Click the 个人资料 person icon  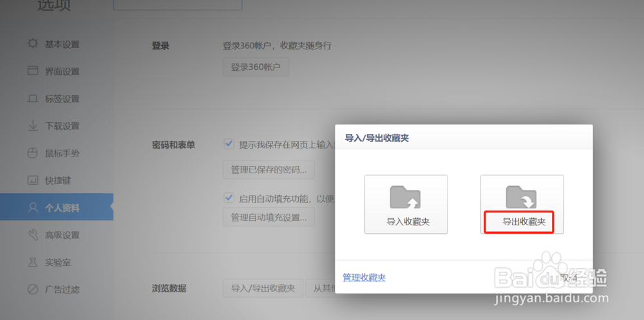point(32,207)
